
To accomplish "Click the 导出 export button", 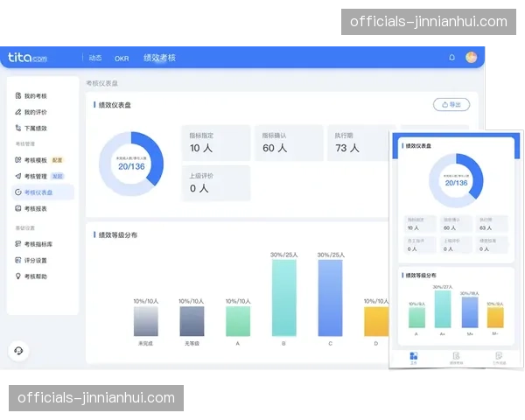I will [x=451, y=105].
